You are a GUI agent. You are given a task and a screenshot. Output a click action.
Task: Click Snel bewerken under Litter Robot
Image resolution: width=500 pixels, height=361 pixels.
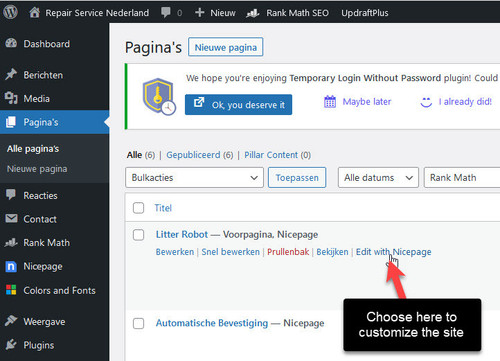[x=230, y=252]
